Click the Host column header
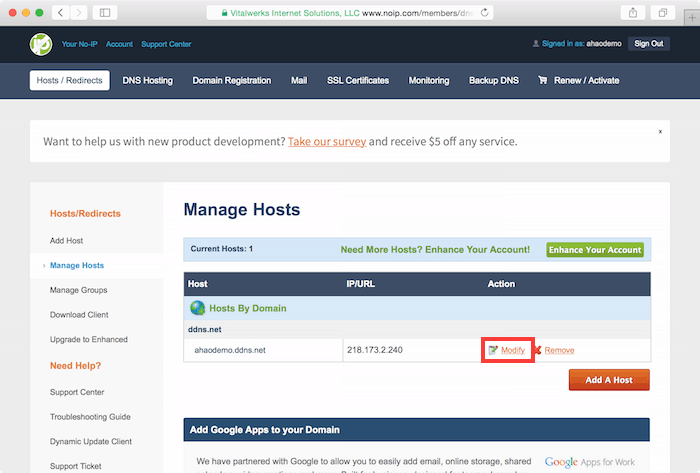This screenshot has width=700, height=473. click(198, 284)
